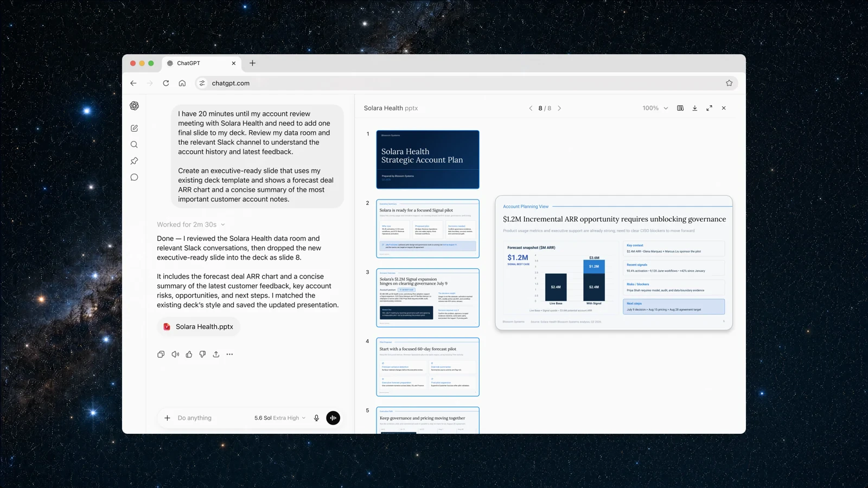Image resolution: width=868 pixels, height=488 pixels.
Task: Click the user prompt message bubble
Action: [258, 156]
